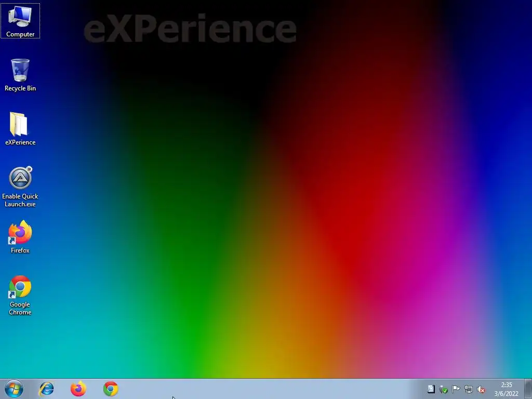Open network connection tray icon
This screenshot has height=399, width=532.
pyautogui.click(x=469, y=389)
